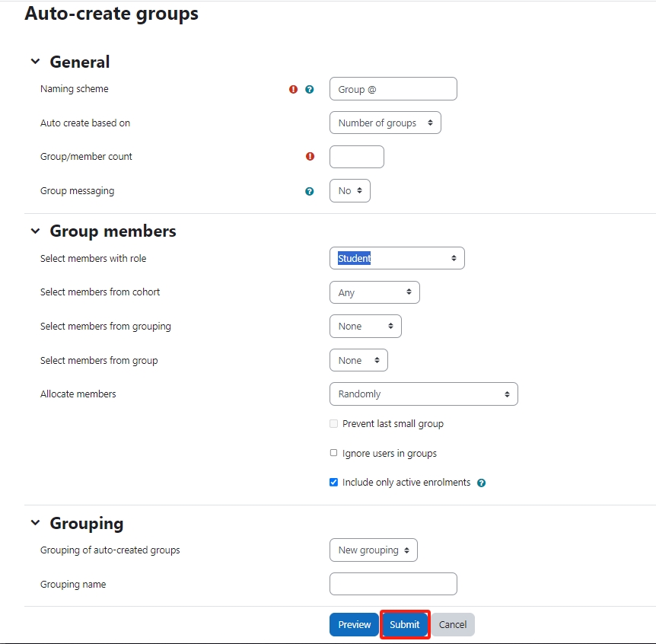Open the Group messaging dropdown
The height and width of the screenshot is (644, 656).
(349, 190)
